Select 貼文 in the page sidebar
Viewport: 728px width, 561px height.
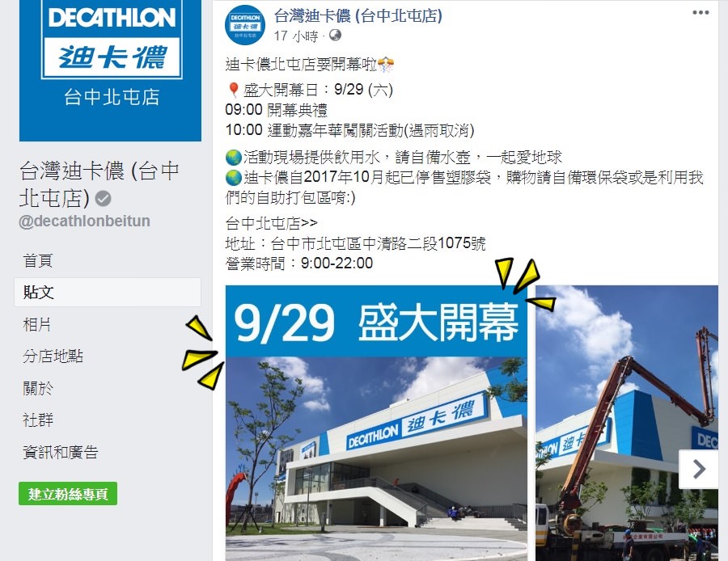[x=108, y=293]
